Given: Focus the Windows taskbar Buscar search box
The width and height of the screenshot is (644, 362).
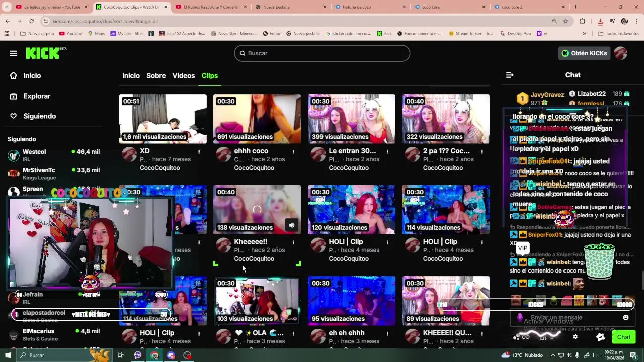Looking at the screenshot, I should (64, 355).
